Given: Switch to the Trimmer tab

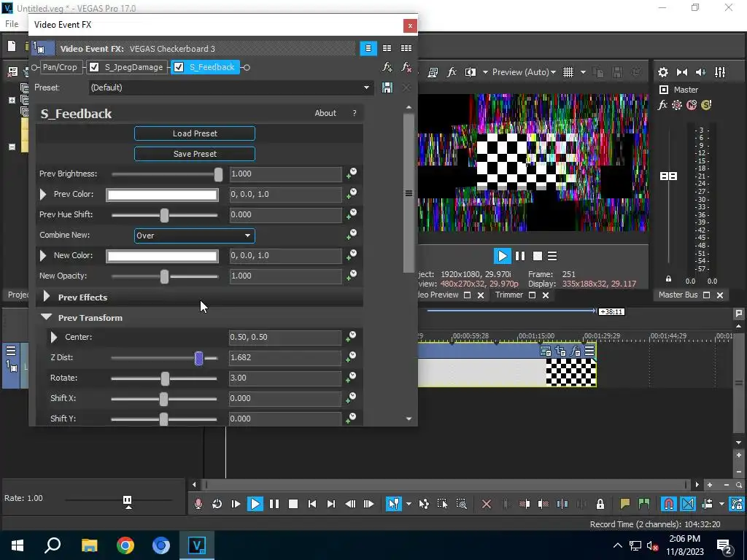Looking at the screenshot, I should point(508,295).
